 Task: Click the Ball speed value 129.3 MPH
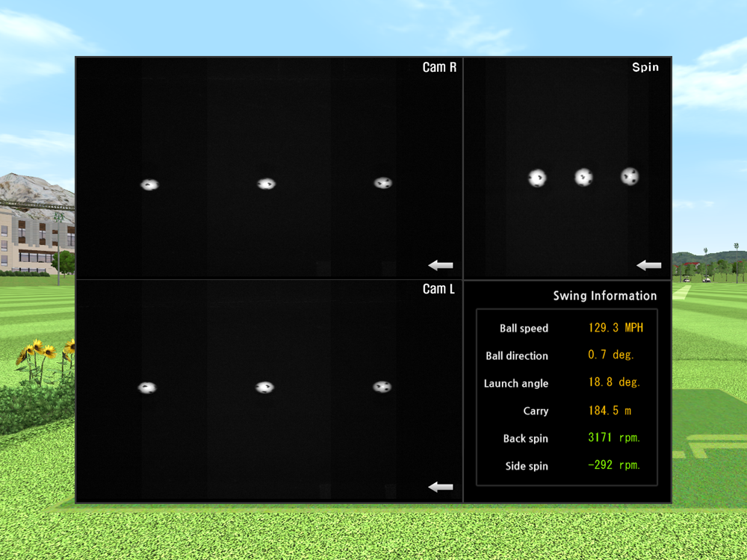click(615, 328)
